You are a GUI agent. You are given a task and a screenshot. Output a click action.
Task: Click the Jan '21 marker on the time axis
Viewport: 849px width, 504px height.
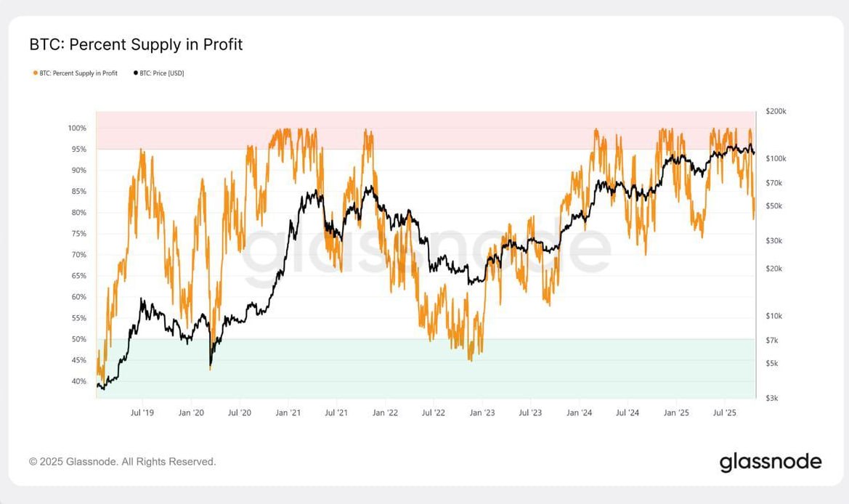click(288, 412)
